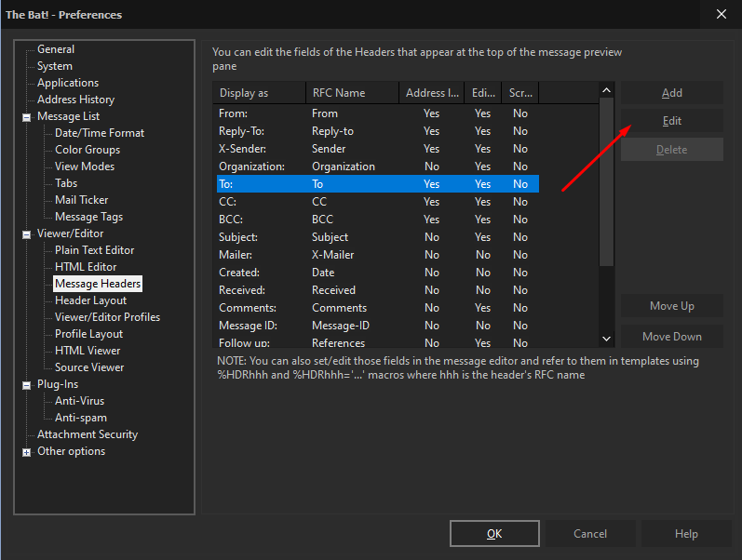
Task: Open Help for preferences
Action: click(686, 534)
